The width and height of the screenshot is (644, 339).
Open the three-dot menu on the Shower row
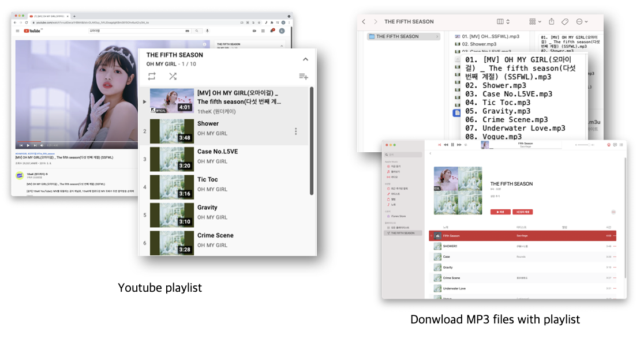[295, 131]
